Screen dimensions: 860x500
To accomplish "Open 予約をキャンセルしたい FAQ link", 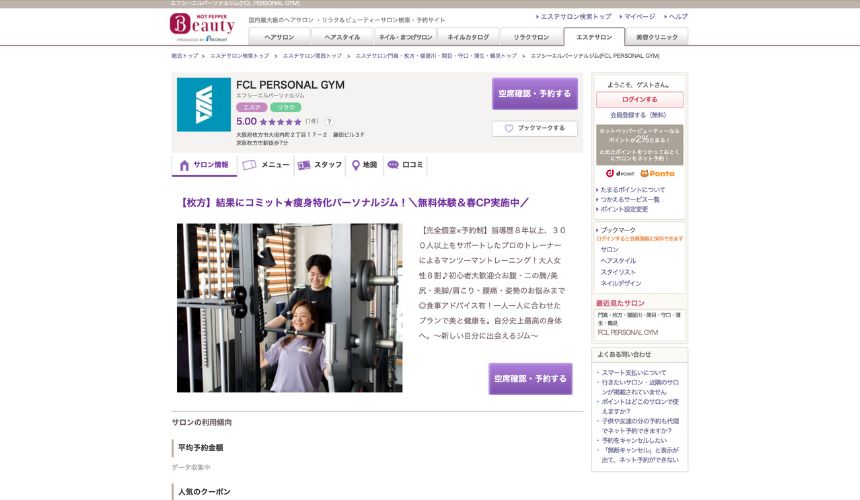I will pos(635,440).
